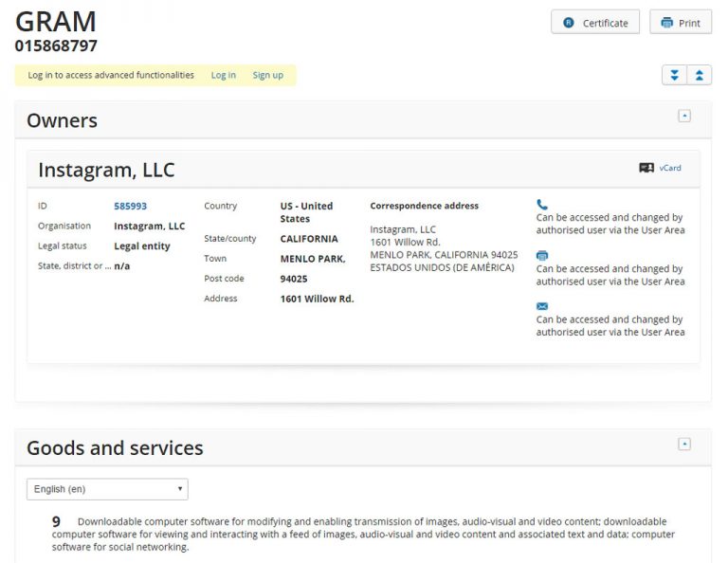The width and height of the screenshot is (728, 563).
Task: Click the Correspondence address heading
Action: tap(425, 206)
